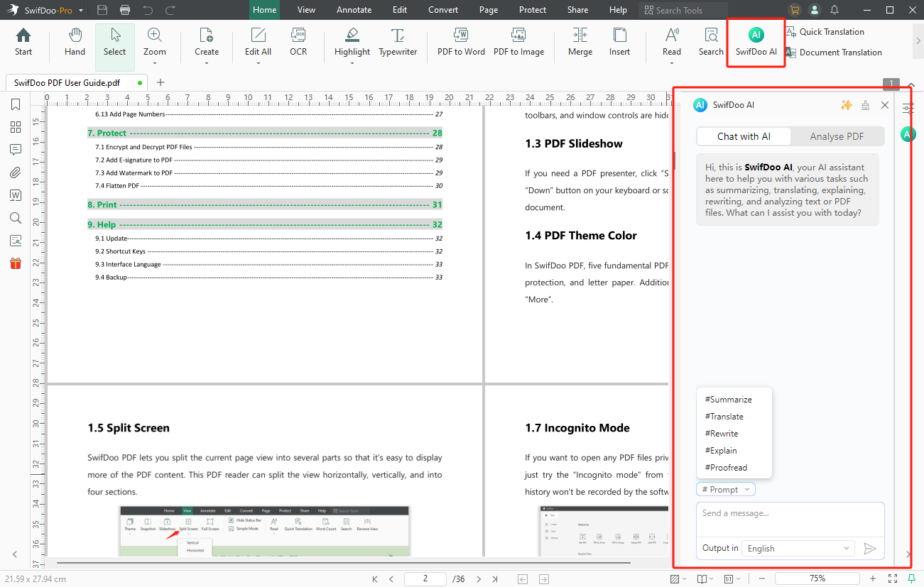Jump to the last page
The width and height of the screenshot is (924, 587).
(495, 578)
